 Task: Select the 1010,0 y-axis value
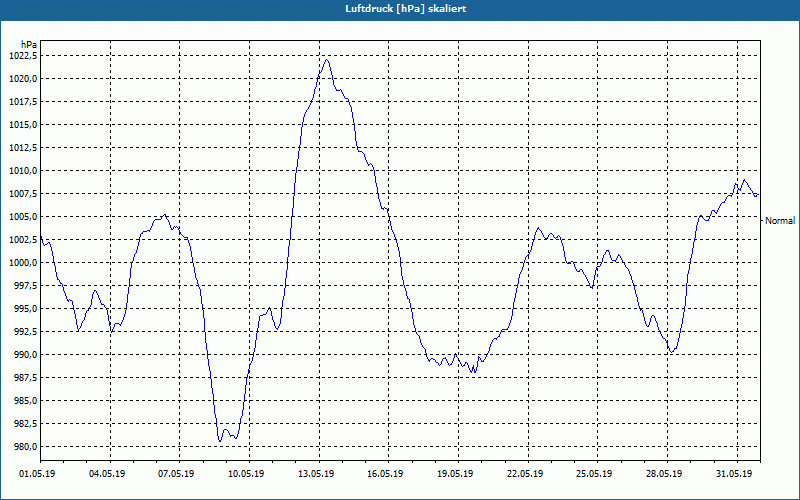coord(23,170)
